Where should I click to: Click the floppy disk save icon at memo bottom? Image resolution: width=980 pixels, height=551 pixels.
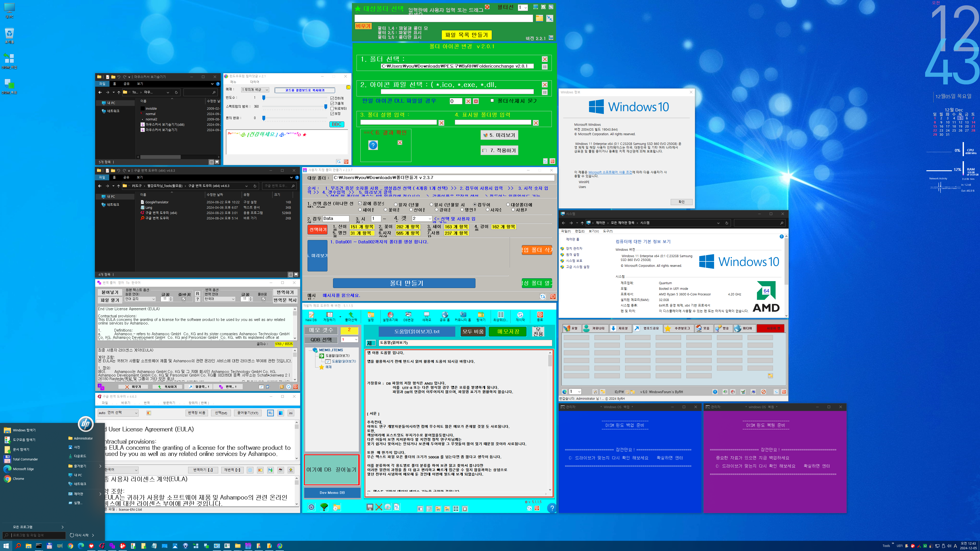click(x=370, y=507)
